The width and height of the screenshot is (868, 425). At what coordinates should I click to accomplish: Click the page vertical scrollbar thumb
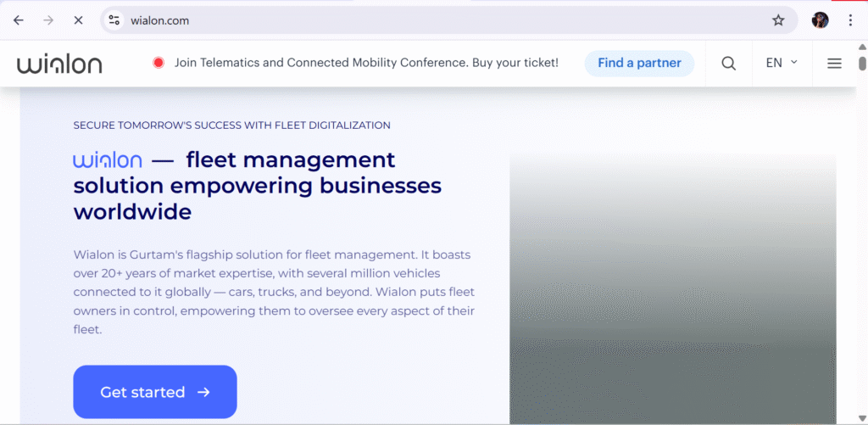click(862, 62)
